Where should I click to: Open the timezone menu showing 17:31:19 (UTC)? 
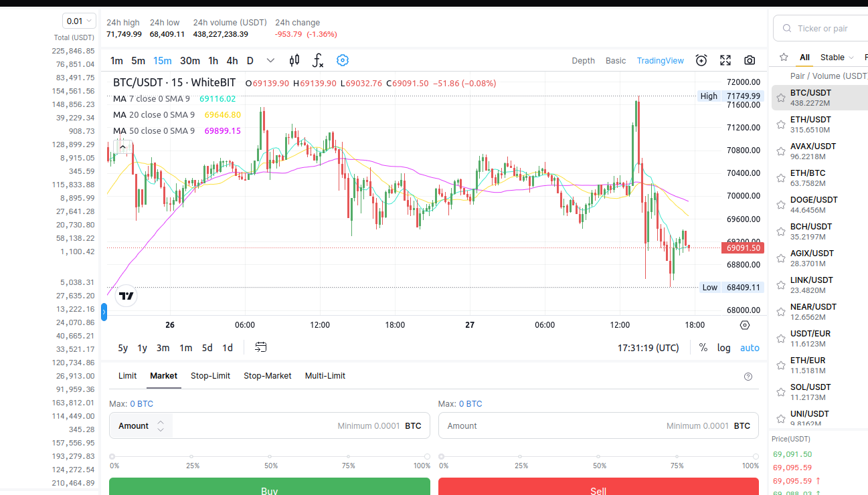click(648, 348)
